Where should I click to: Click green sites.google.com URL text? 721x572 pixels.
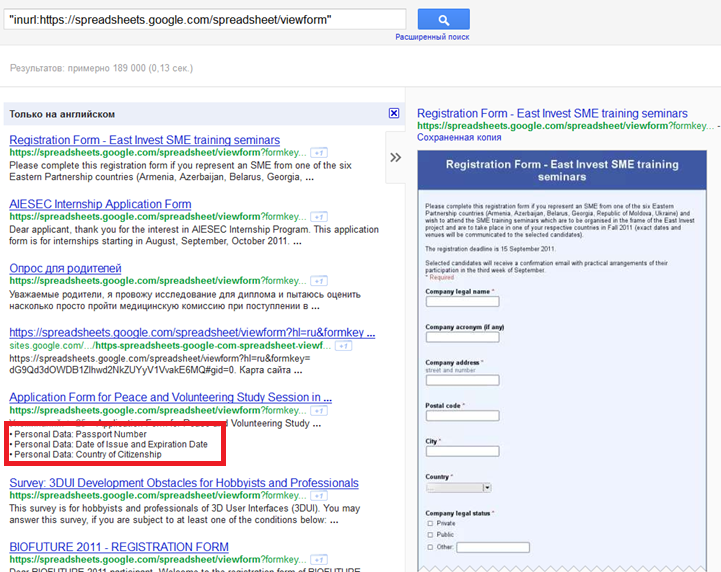[170, 346]
